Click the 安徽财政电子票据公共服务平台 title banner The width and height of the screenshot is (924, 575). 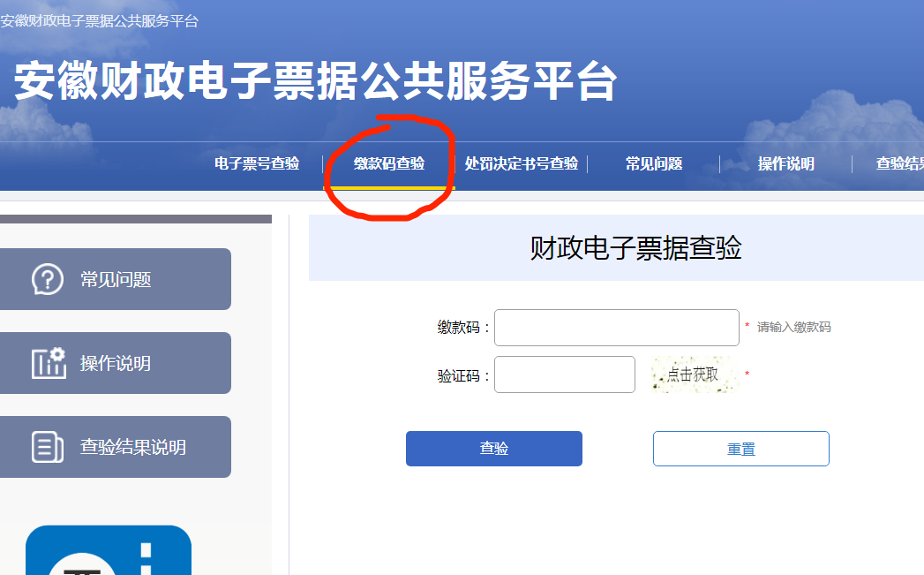tap(315, 80)
